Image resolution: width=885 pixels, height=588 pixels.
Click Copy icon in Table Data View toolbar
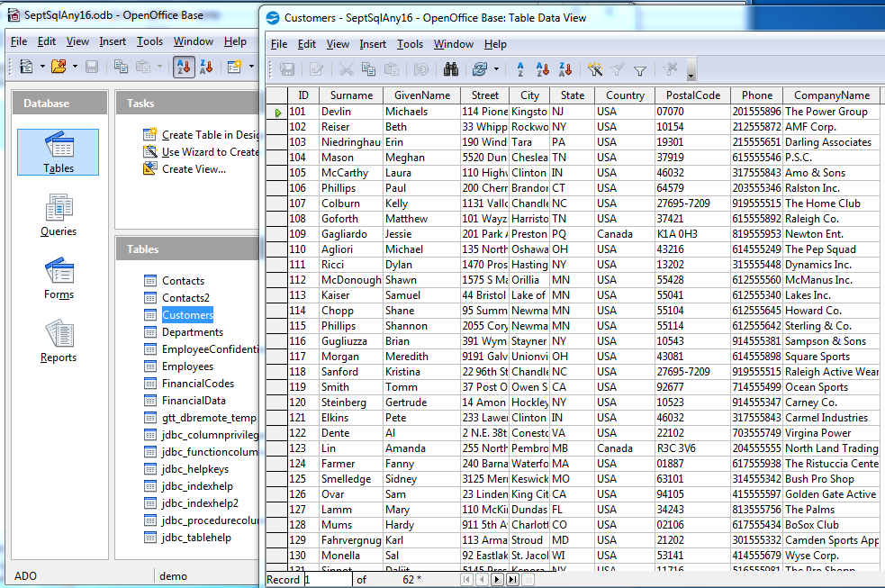368,69
